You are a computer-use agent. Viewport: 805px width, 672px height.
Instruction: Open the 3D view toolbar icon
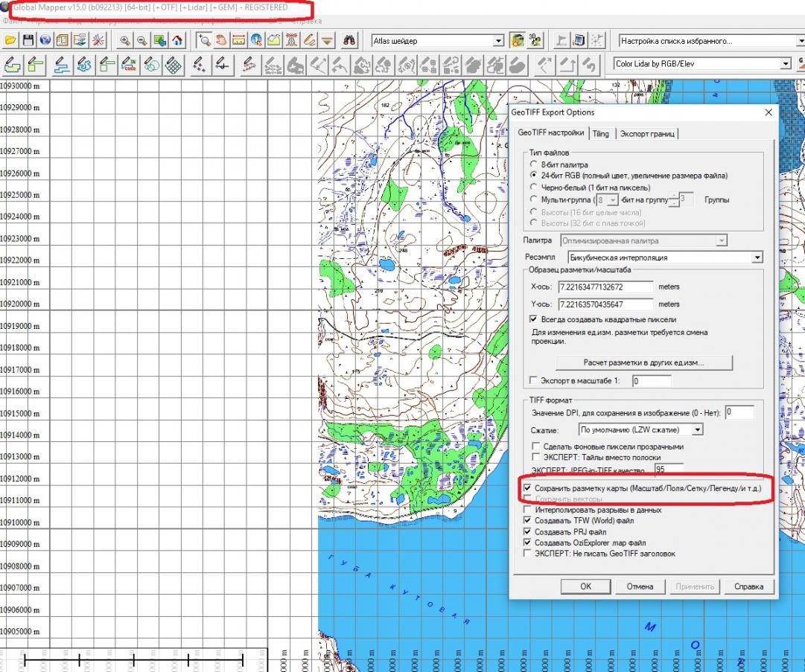tap(535, 41)
